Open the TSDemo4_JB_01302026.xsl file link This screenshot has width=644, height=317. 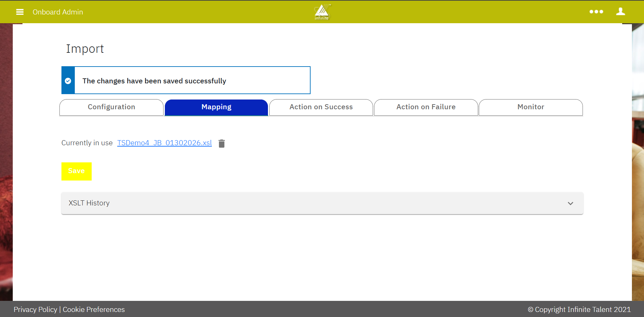[x=164, y=143]
